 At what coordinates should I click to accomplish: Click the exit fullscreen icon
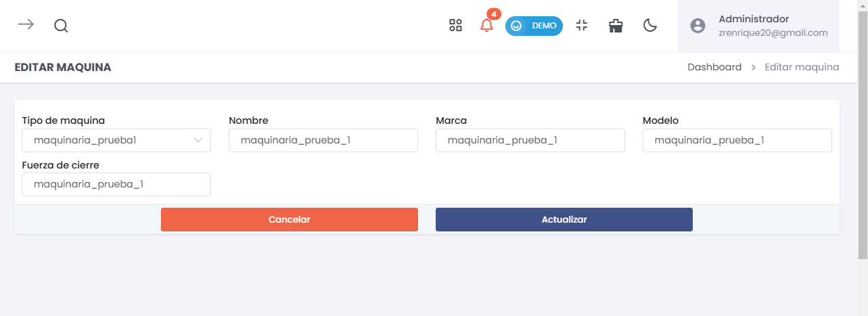click(x=581, y=26)
